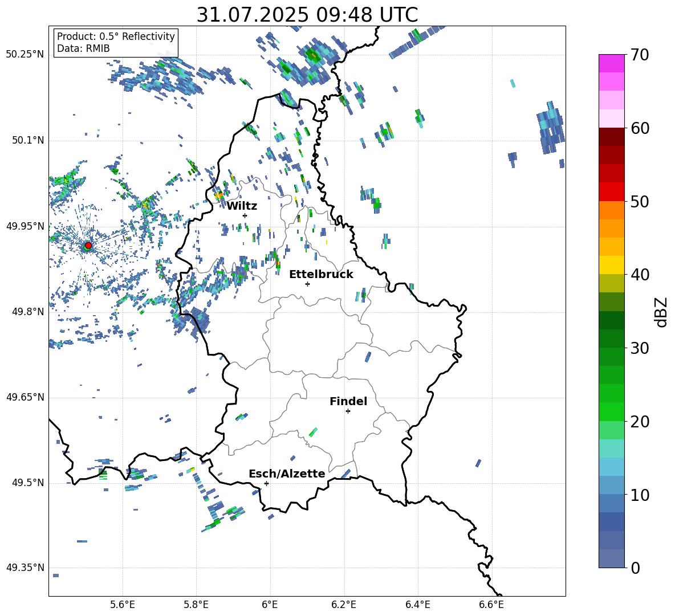Click the colorbar tick label 50

[639, 202]
